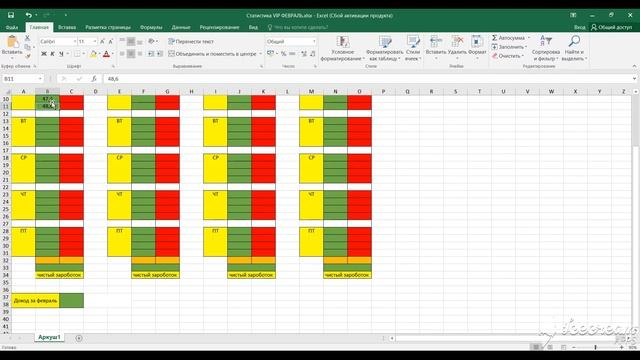This screenshot has height=360, width=640.
Task: Click the Decrease Decimal icon
Action: pos(313,54)
